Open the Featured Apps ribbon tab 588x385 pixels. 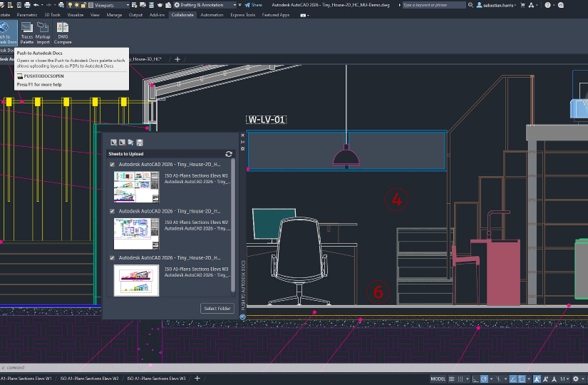(x=276, y=15)
